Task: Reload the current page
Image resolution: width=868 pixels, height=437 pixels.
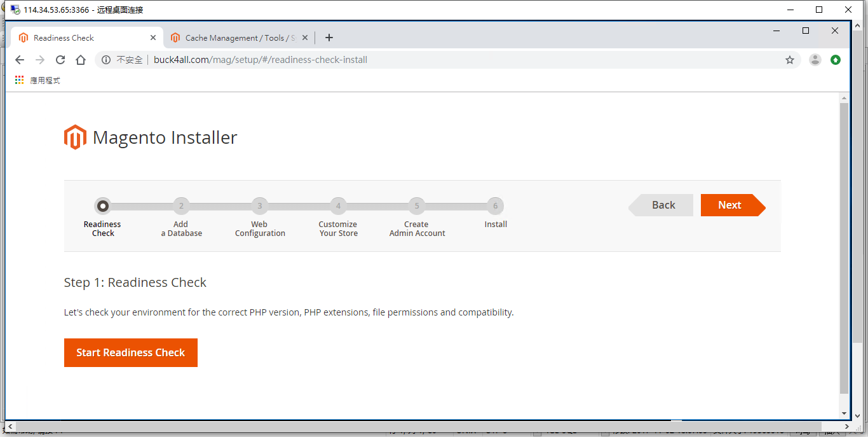Action: click(x=60, y=60)
